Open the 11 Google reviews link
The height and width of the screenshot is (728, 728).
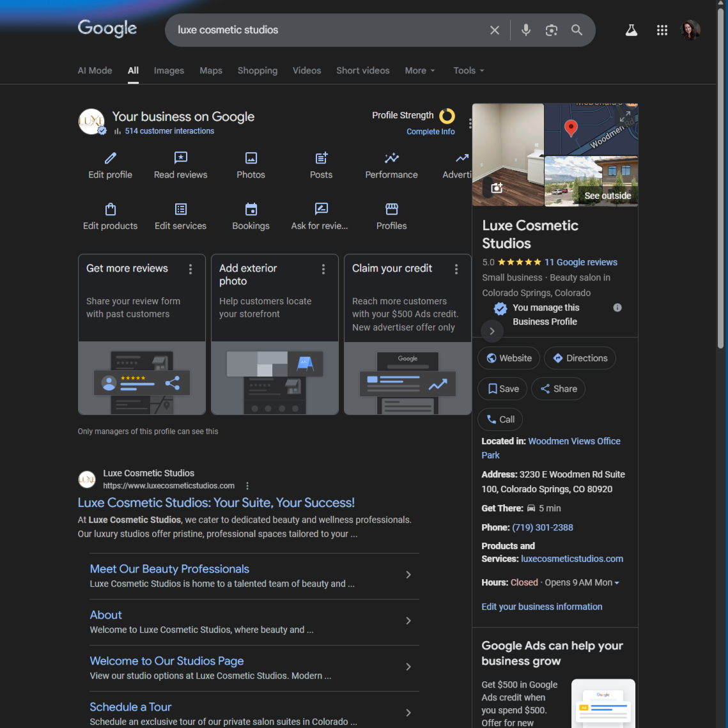(x=580, y=262)
